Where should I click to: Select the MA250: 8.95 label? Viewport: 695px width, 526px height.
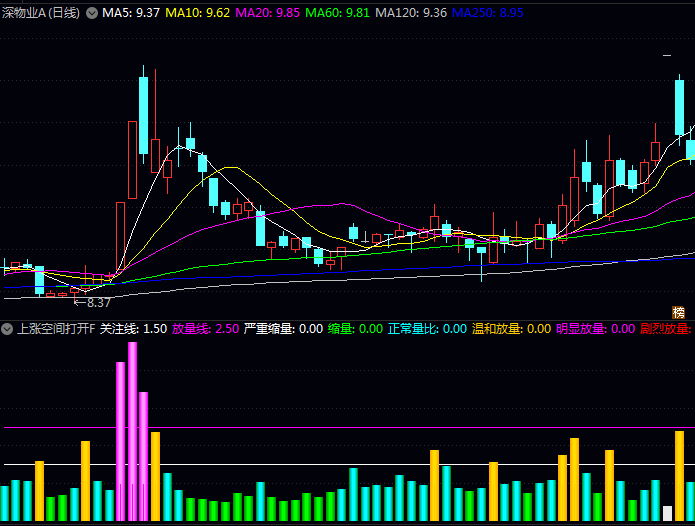[x=488, y=13]
